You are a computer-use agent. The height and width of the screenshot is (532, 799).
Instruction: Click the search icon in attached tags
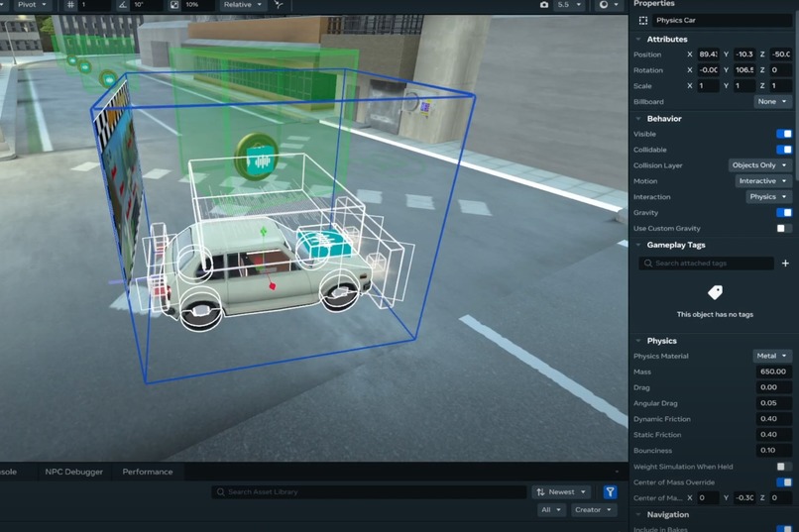[647, 264]
